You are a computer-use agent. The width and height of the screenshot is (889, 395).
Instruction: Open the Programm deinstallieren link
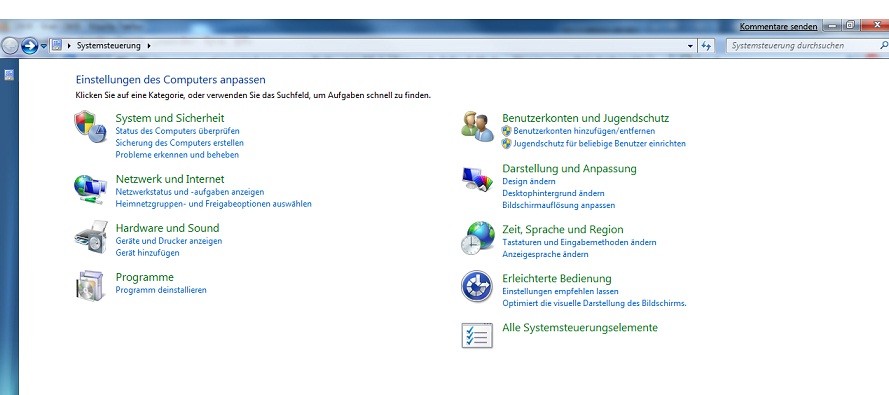pyautogui.click(x=161, y=290)
